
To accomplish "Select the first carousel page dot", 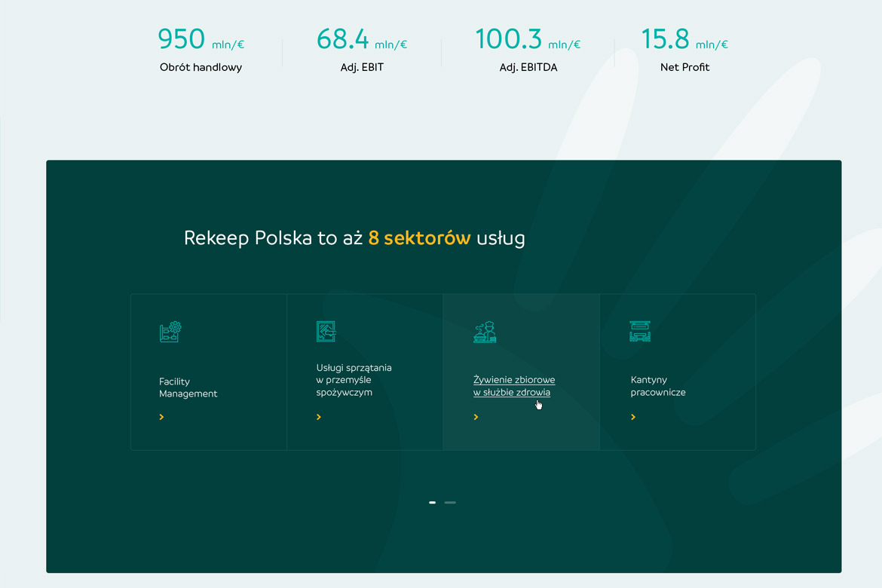I will click(x=432, y=502).
